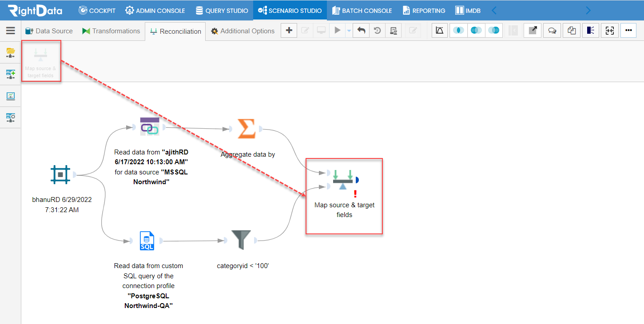Viewport: 644px width, 324px height.
Task: Select the linked-table read data node icon
Action: [x=149, y=127]
